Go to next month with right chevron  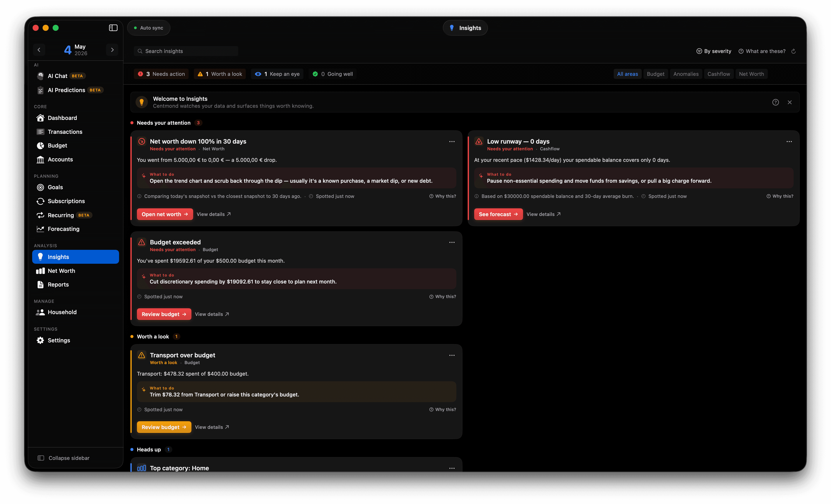[112, 50]
